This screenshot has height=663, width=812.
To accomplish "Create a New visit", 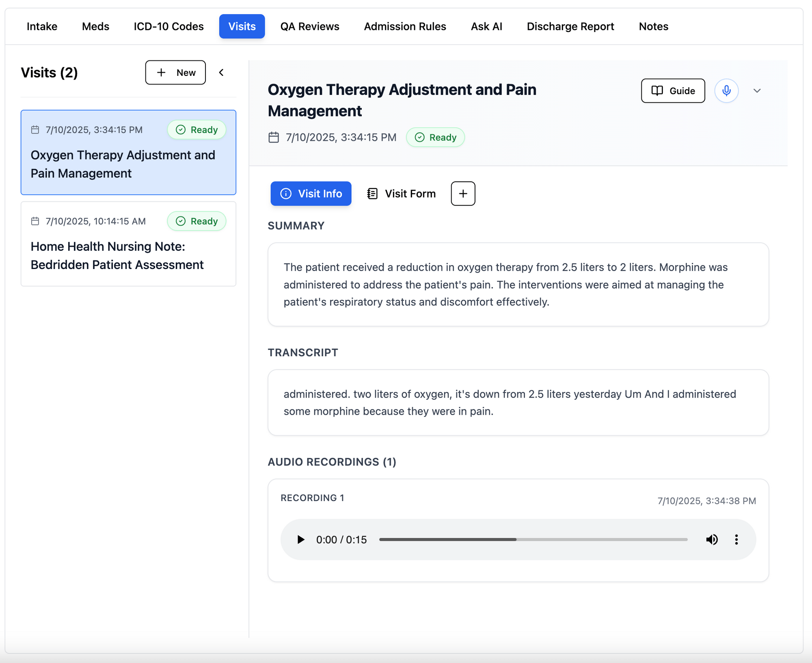I will [175, 73].
